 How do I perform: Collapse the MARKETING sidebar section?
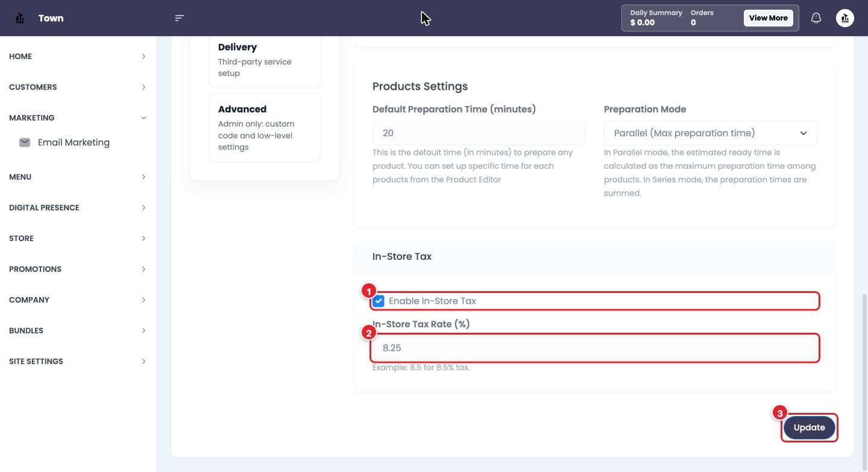click(77, 118)
